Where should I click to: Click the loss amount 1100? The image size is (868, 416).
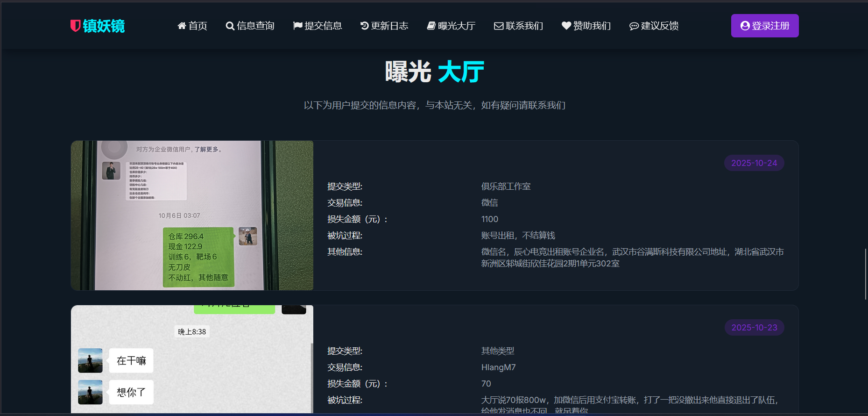(490, 219)
